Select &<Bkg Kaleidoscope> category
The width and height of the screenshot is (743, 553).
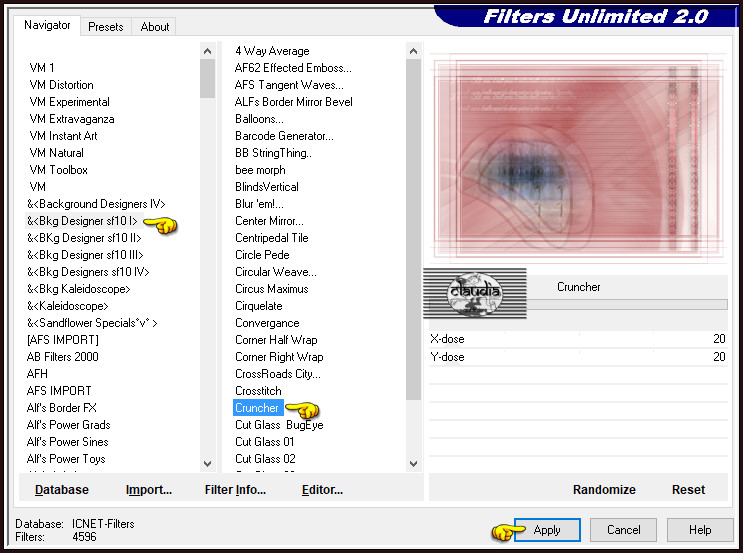(79, 290)
